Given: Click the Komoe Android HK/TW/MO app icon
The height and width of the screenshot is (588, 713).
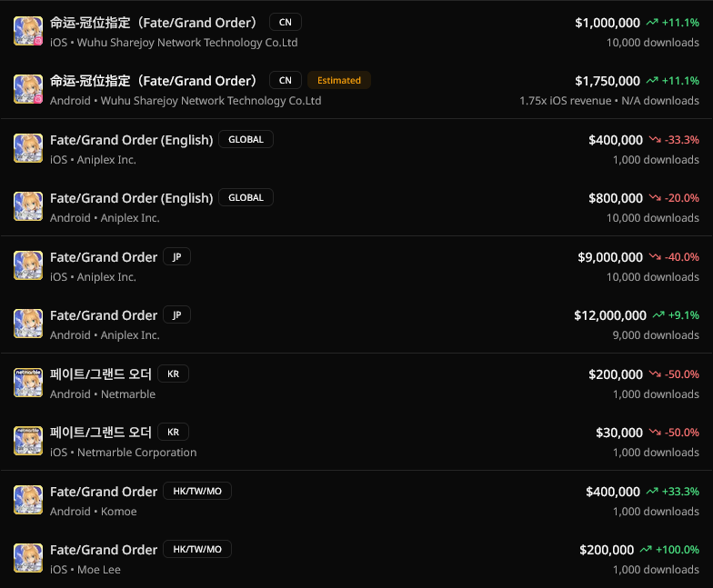Looking at the screenshot, I should (28, 500).
